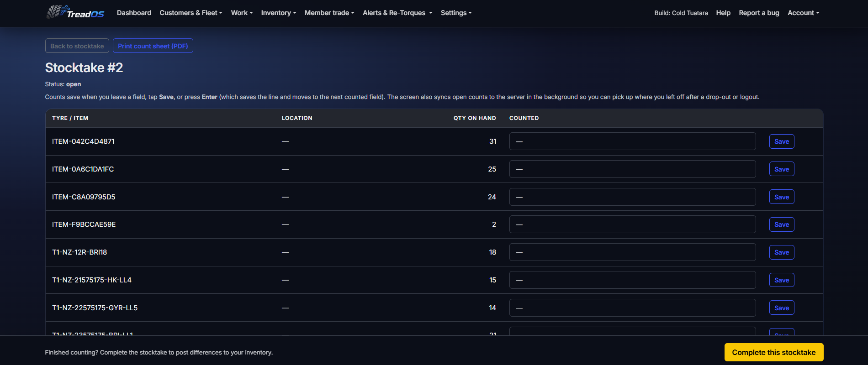Save the T1-NZ-22575175-GYR-LL5 count
The width and height of the screenshot is (868, 365).
point(782,308)
